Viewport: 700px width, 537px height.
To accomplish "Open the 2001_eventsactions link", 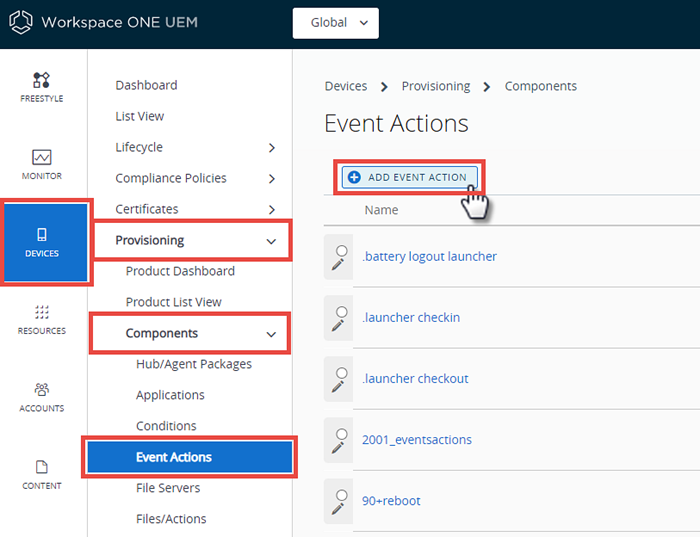I will (417, 440).
